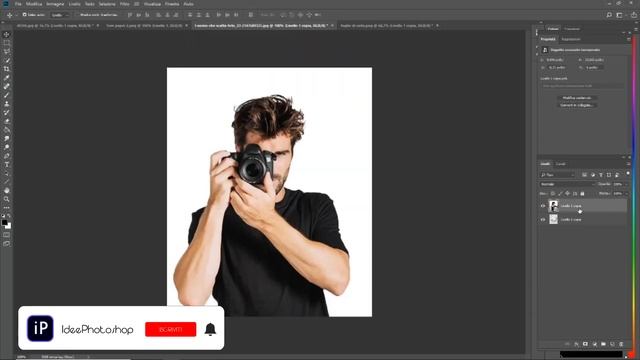Select the Eyedropper tool
640x360 pixels.
coord(7,78)
